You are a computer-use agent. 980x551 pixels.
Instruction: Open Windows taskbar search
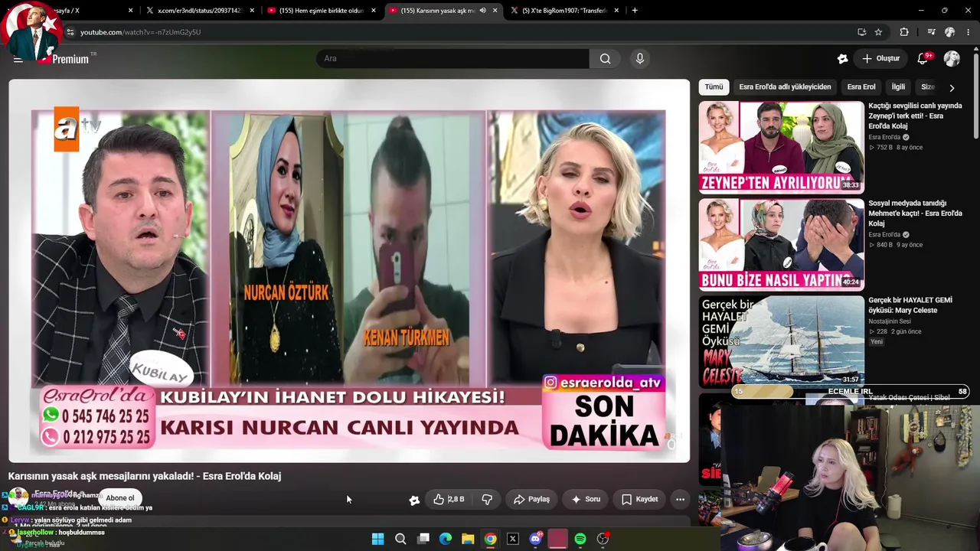tap(400, 539)
